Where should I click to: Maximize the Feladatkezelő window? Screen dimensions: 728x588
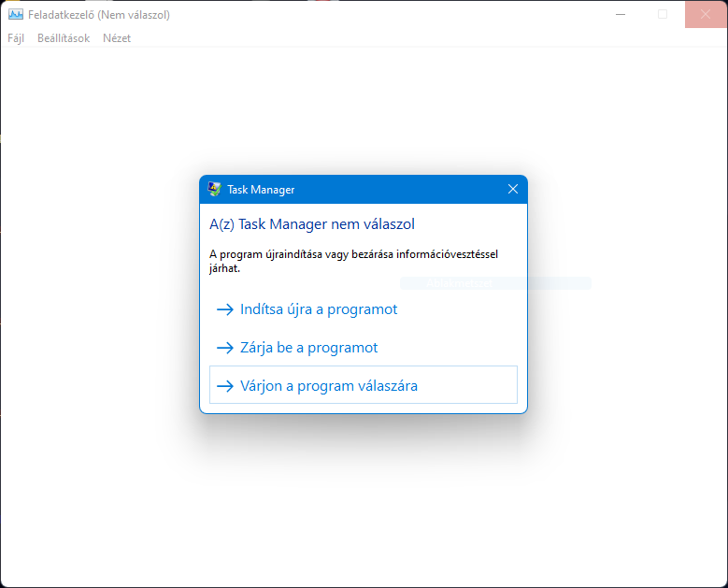tap(663, 14)
